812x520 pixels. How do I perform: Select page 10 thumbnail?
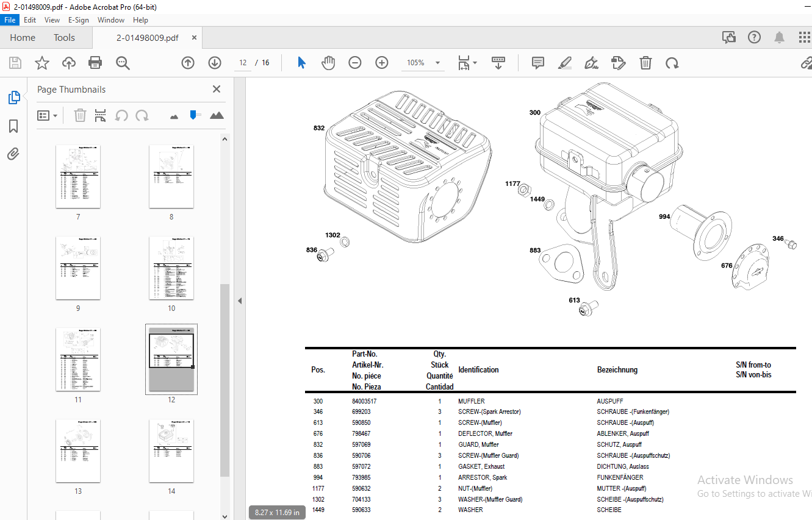coord(171,268)
